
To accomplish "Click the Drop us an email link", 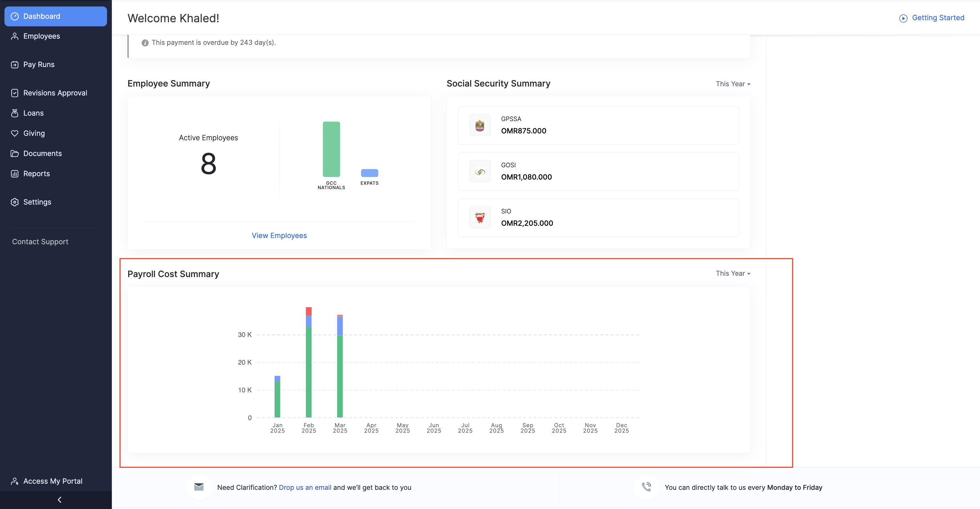I will (x=305, y=487).
